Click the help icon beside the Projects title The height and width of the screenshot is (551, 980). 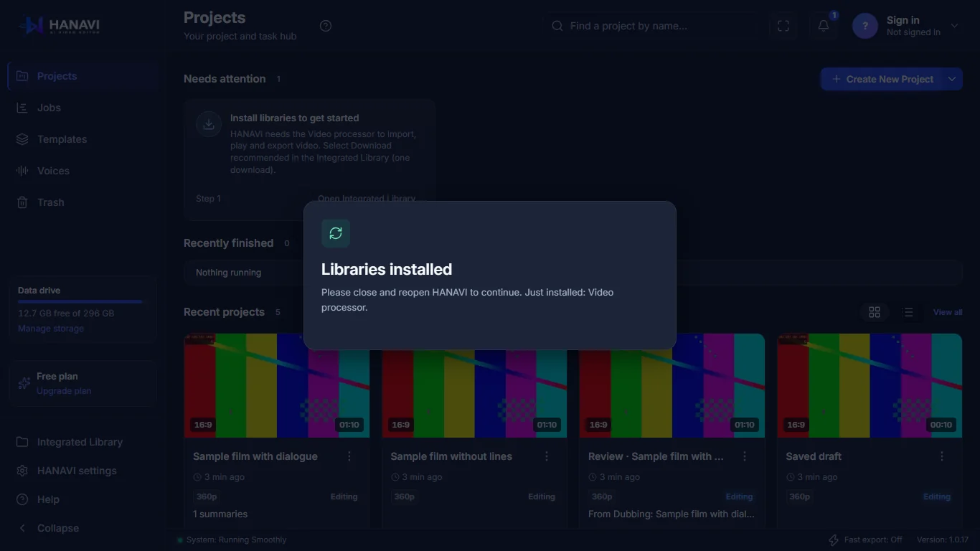tap(326, 26)
